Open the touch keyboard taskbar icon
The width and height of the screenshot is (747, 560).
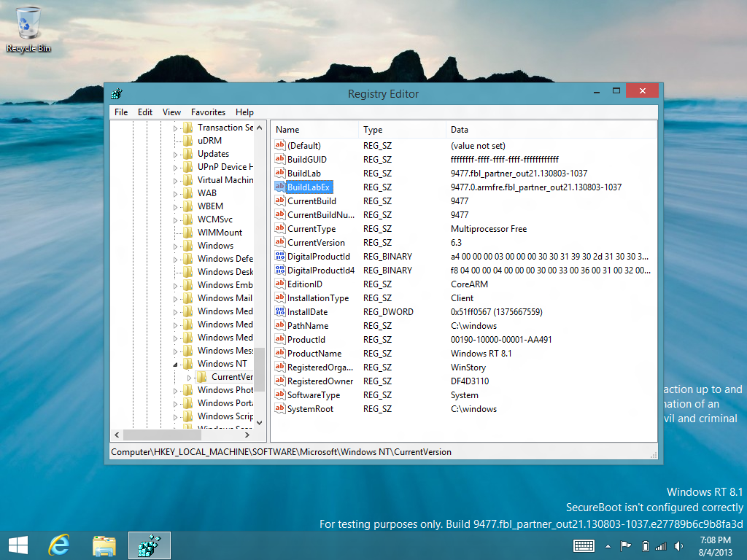coord(584,546)
